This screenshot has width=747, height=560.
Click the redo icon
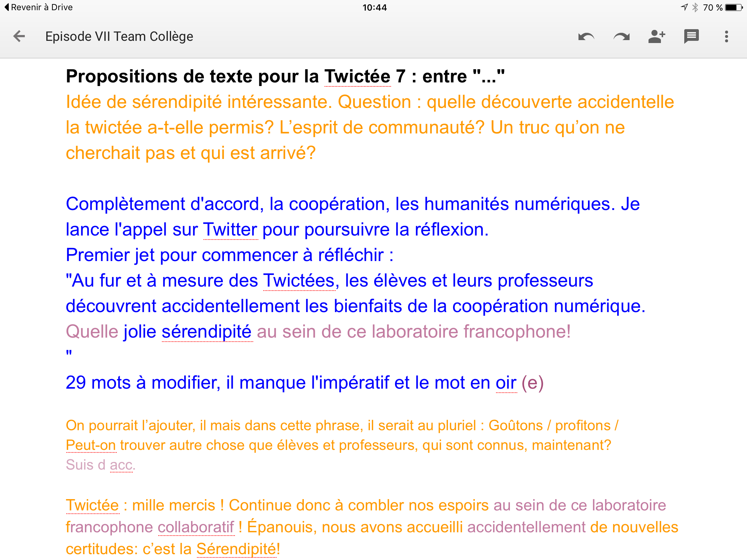(x=622, y=36)
